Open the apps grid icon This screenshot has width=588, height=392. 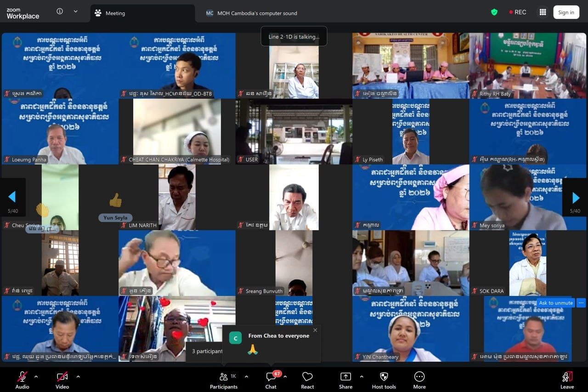click(543, 12)
